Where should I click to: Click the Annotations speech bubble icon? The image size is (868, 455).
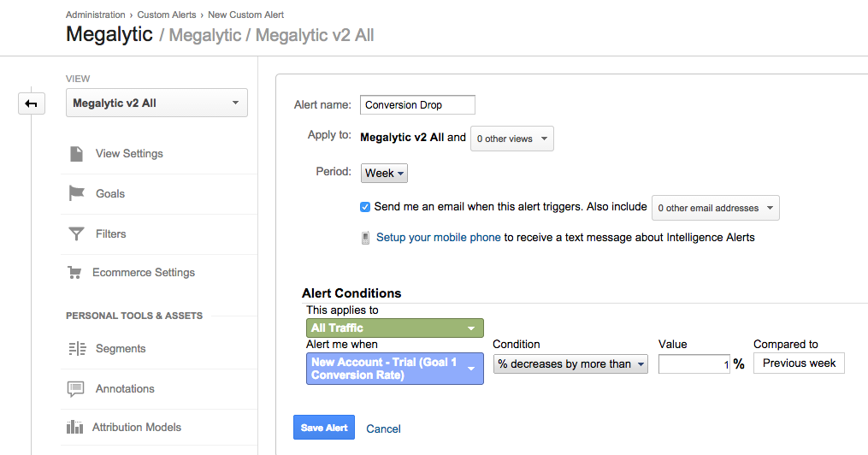point(77,389)
